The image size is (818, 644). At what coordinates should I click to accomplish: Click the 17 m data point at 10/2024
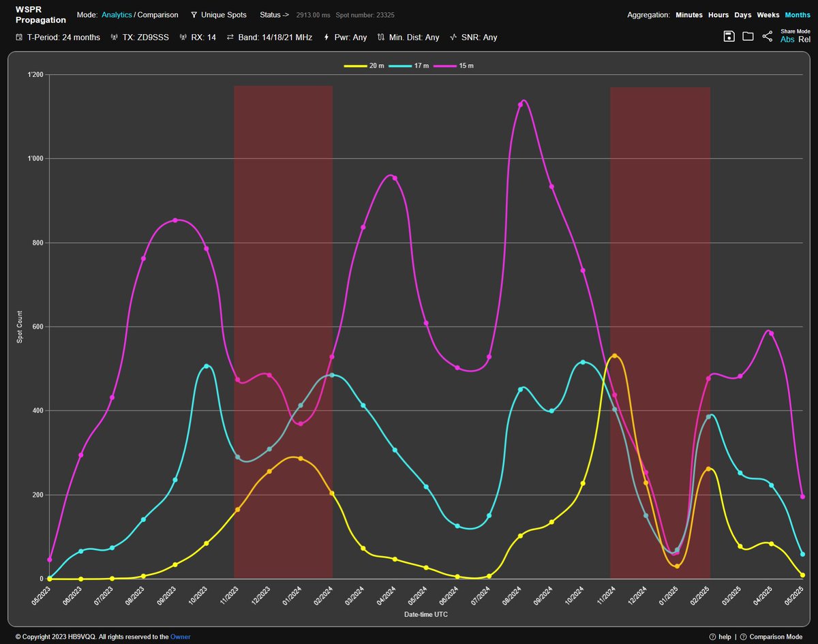click(x=583, y=363)
